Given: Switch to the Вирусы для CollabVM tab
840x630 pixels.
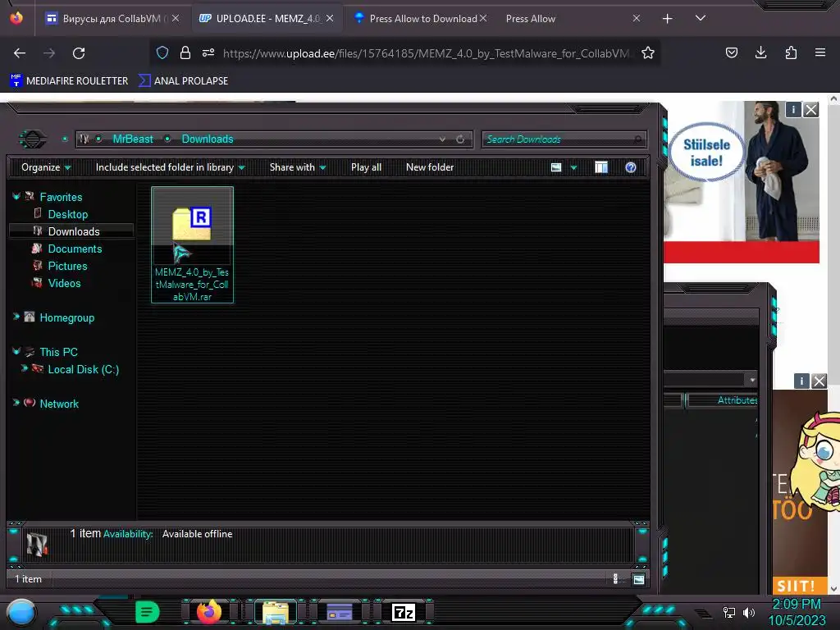Looking at the screenshot, I should [112, 18].
